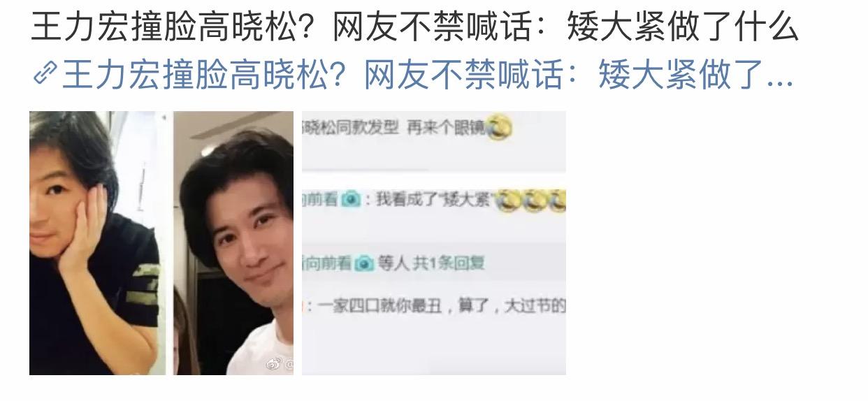Viewport: 868px width, 401px height.
Task: Open the left photo of person resting cheek on hand
Action: 97,243
